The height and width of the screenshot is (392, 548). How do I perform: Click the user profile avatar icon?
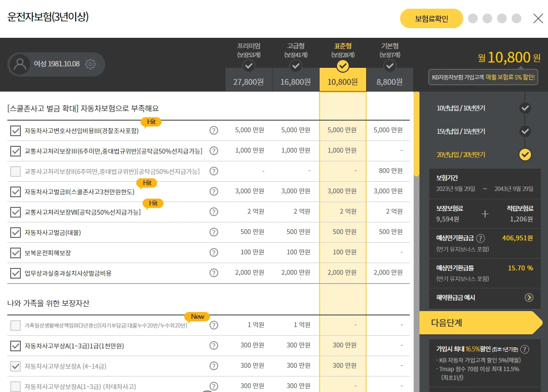pos(20,64)
